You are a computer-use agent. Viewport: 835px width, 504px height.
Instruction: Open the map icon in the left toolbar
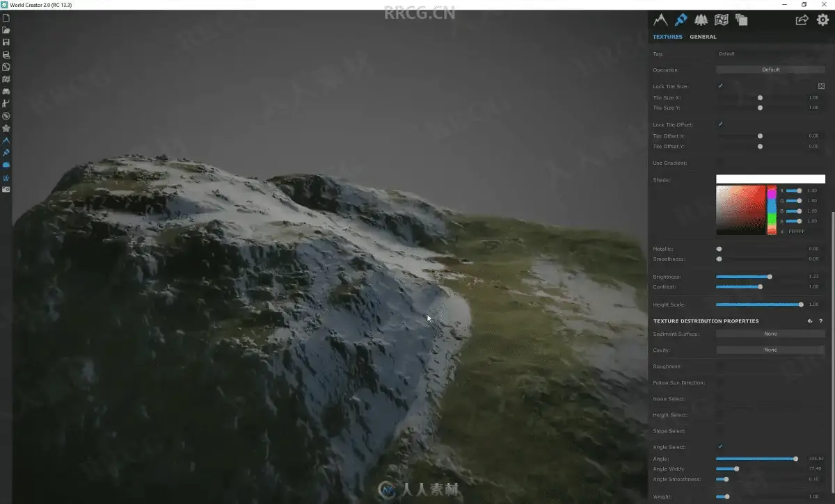(x=6, y=79)
